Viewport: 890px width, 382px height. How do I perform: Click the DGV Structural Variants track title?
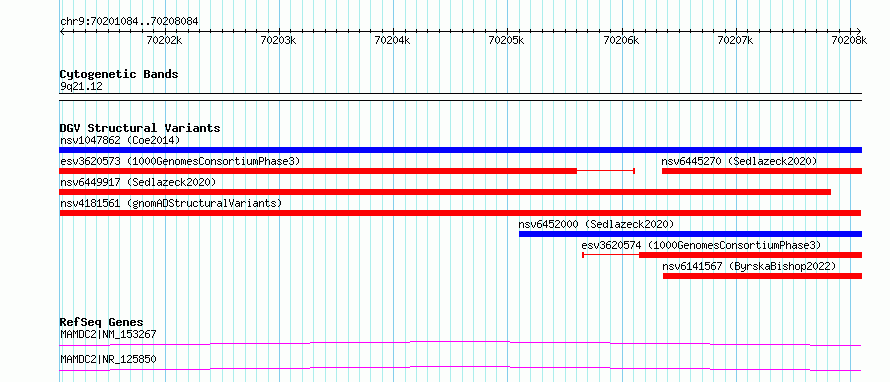point(140,128)
